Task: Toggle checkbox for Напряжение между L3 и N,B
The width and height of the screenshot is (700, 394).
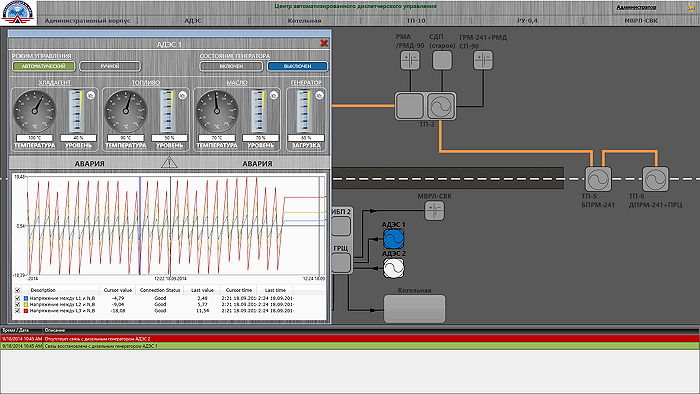Action: pyautogui.click(x=17, y=311)
